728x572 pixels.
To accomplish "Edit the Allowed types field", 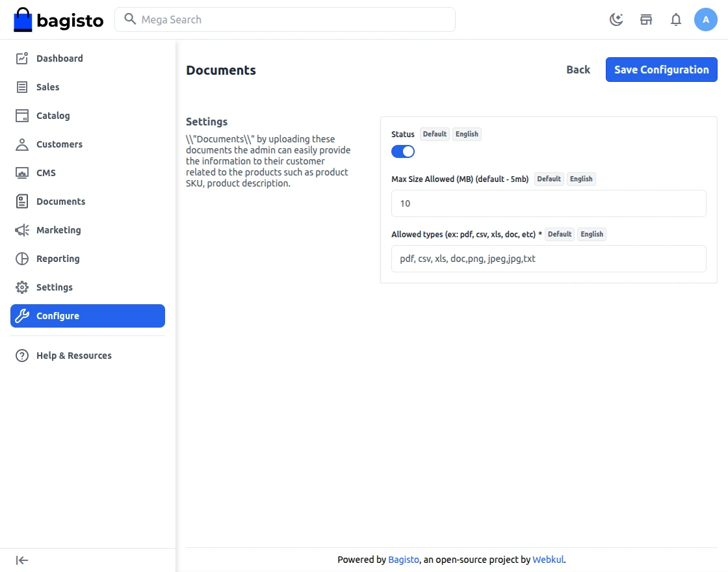I will 549,259.
